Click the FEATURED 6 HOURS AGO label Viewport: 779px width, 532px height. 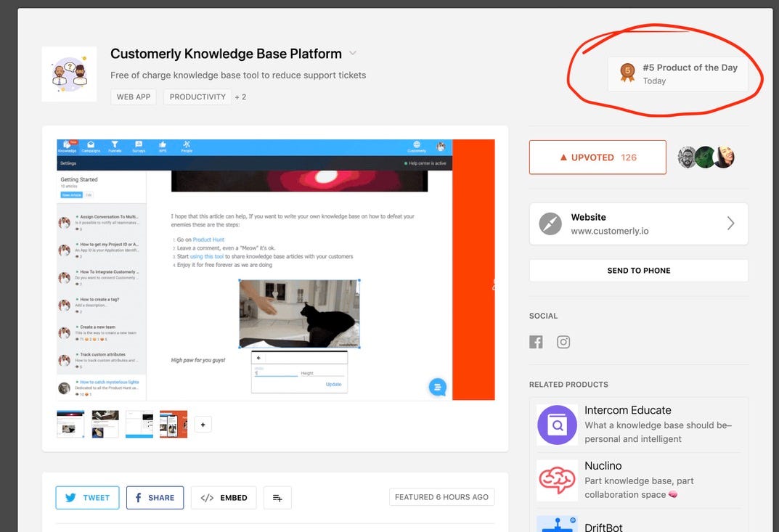[x=441, y=497]
